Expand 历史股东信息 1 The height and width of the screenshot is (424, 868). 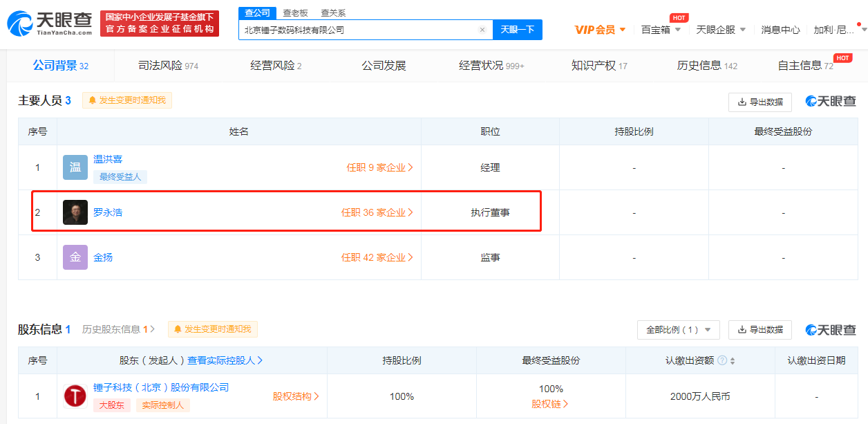pyautogui.click(x=118, y=329)
